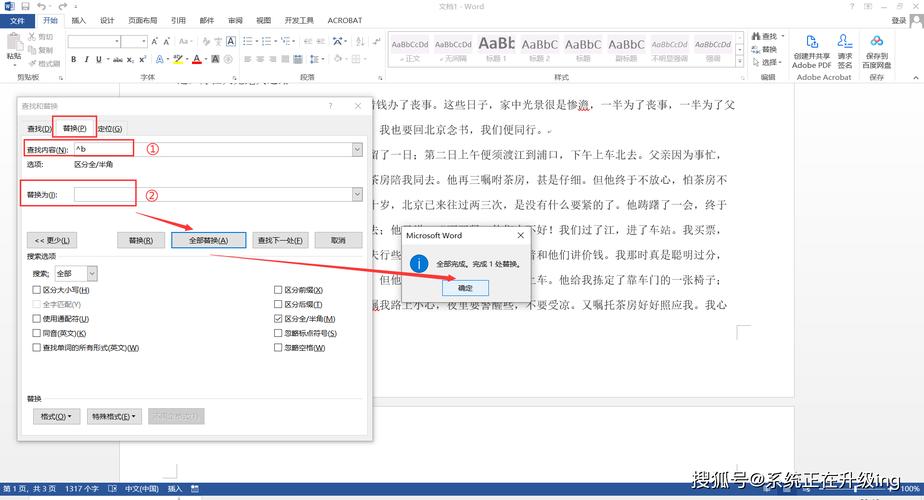
Task: Open the 文件 (File) tab
Action: (17, 21)
